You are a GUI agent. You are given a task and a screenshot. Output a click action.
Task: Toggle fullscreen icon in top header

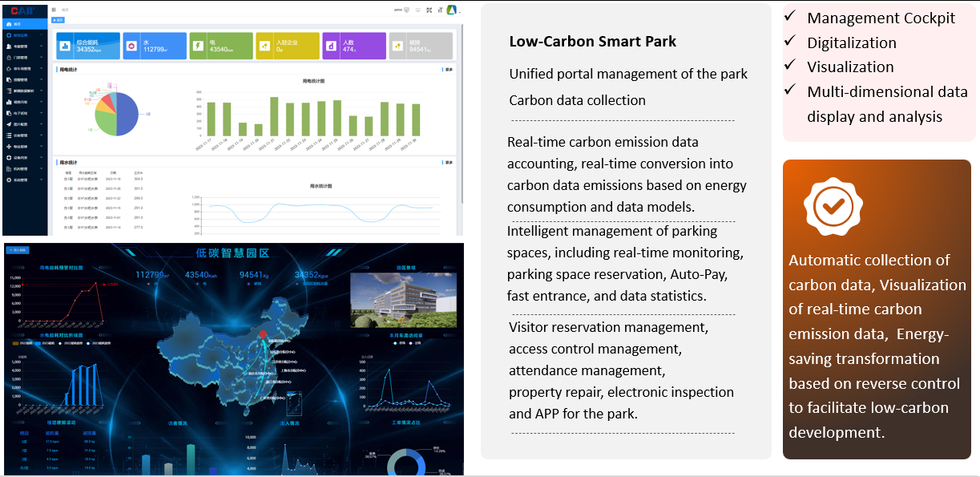429,10
